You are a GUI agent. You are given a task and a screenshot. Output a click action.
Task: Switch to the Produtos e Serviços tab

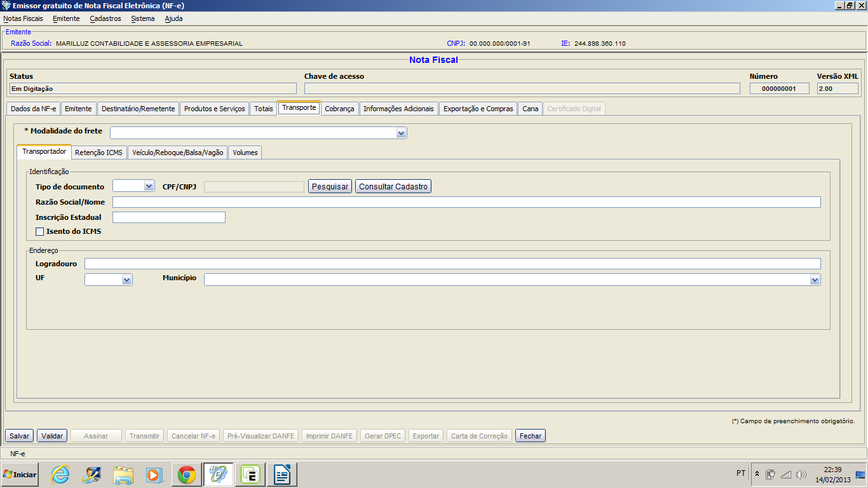(215, 109)
